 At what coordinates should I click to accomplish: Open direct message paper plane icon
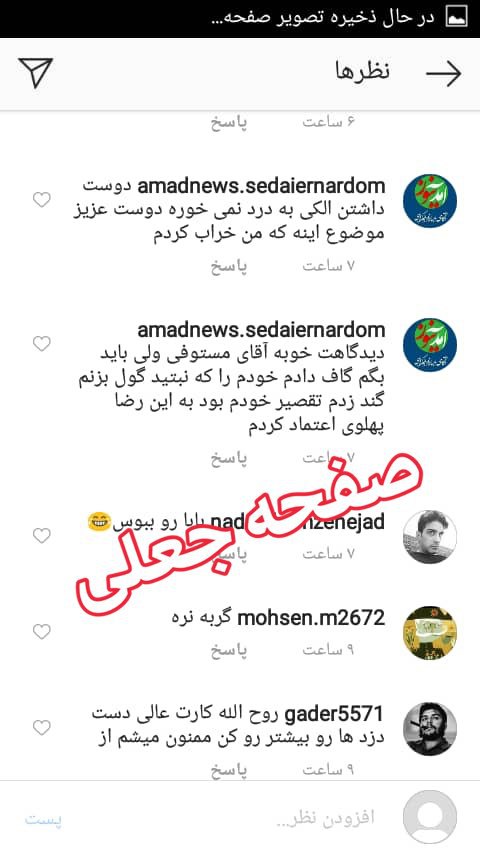(35, 72)
